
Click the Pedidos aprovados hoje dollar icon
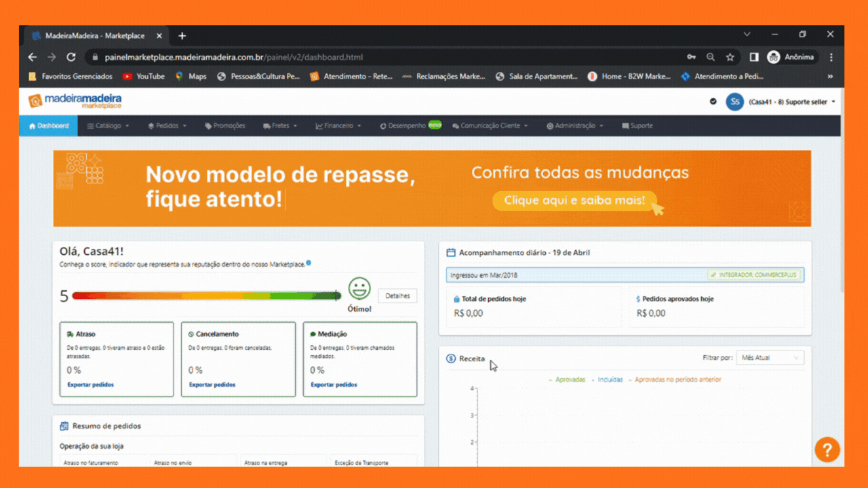[638, 299]
